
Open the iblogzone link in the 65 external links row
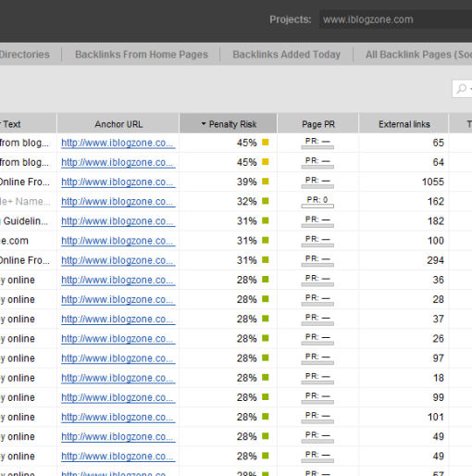(118, 143)
